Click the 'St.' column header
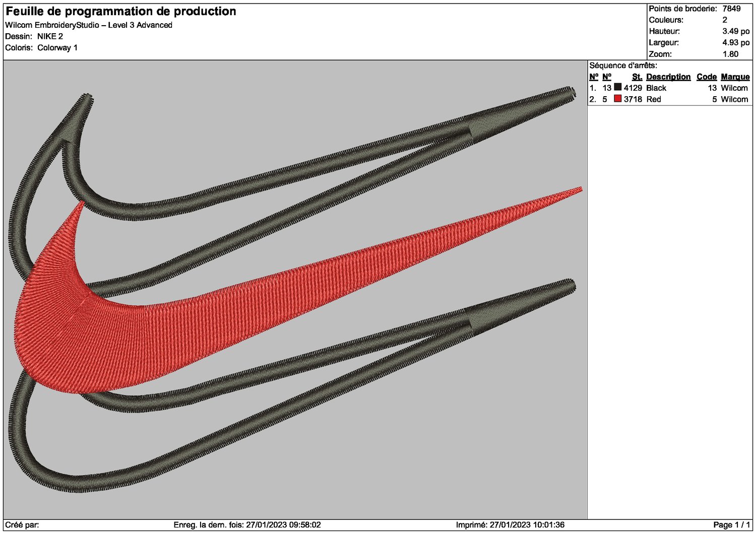 pos(637,77)
